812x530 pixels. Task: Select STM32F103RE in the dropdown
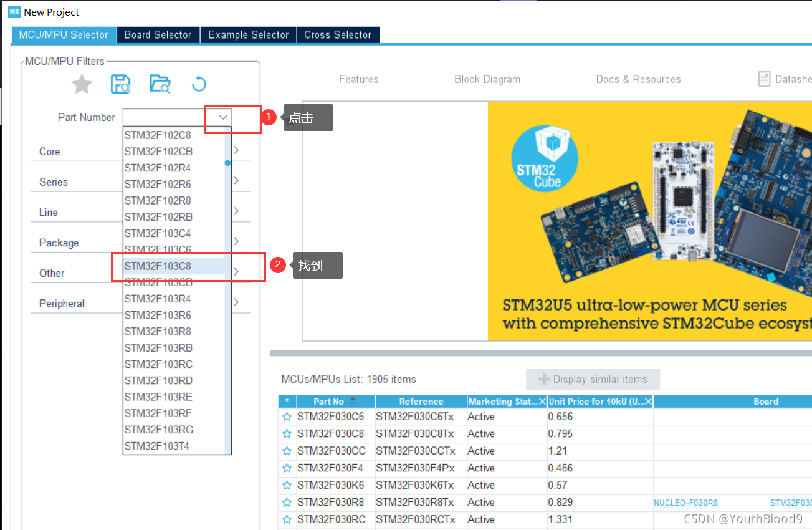pos(174,397)
